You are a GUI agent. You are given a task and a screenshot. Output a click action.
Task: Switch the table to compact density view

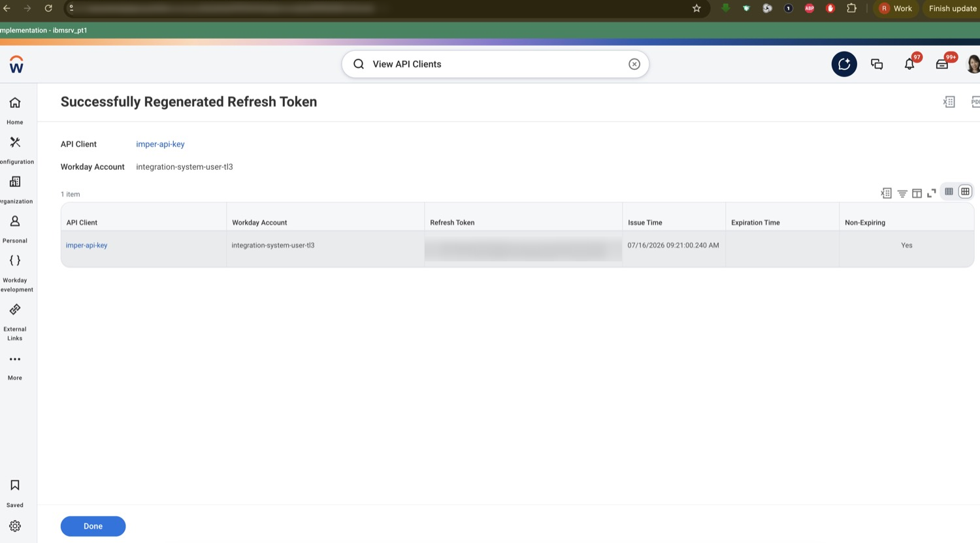tap(949, 191)
